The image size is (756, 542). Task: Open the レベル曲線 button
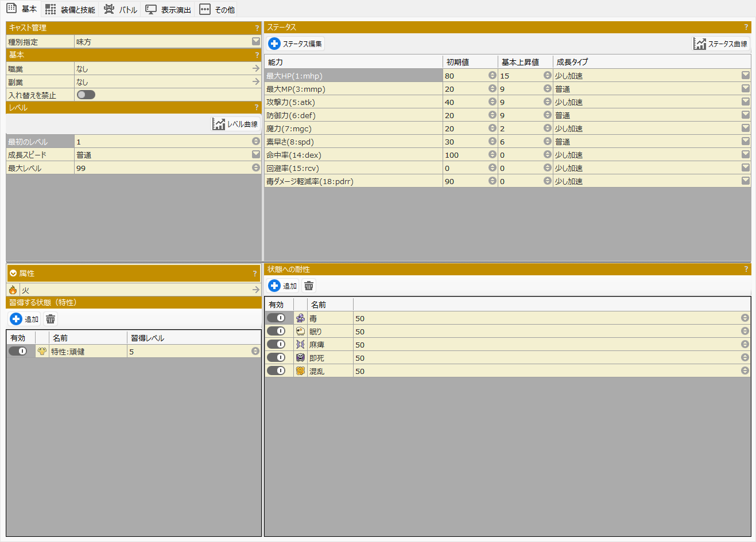click(x=235, y=124)
